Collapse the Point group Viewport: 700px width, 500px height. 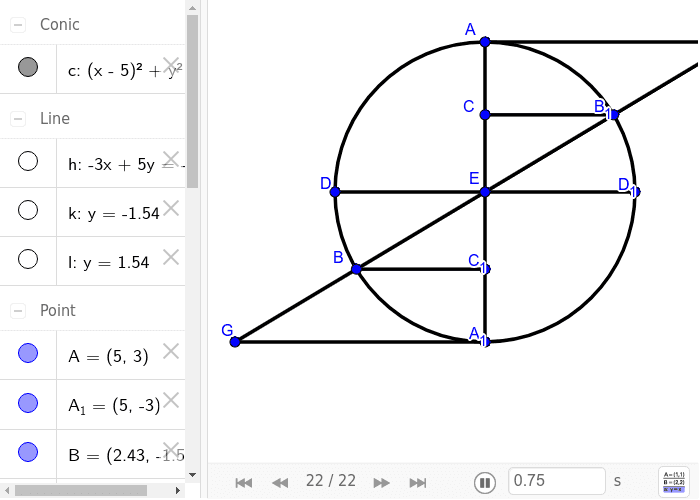pos(18,311)
